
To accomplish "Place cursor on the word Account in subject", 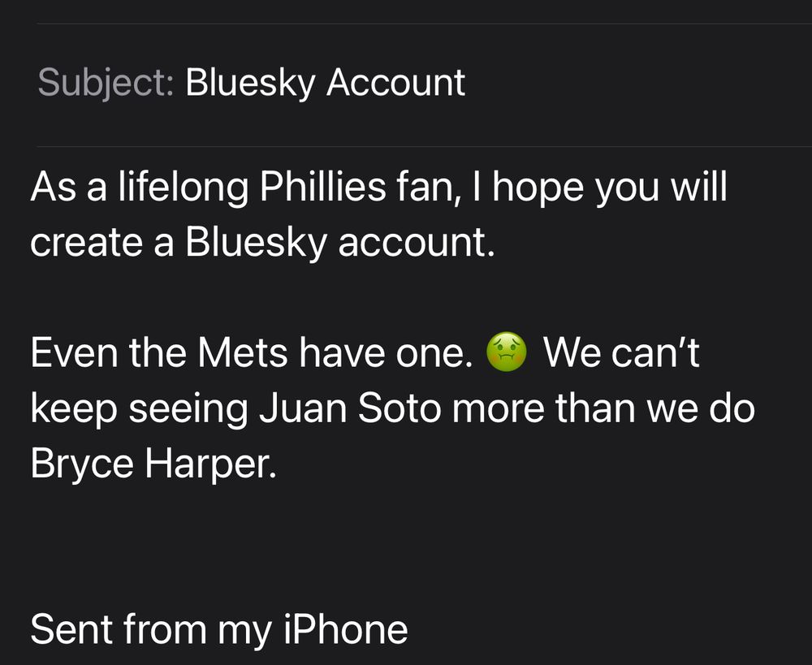I will click(x=395, y=83).
